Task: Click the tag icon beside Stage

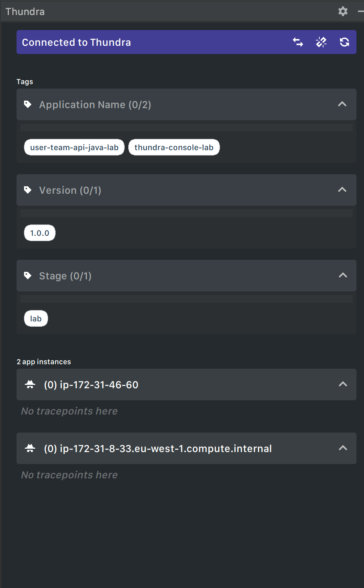Action: point(28,276)
